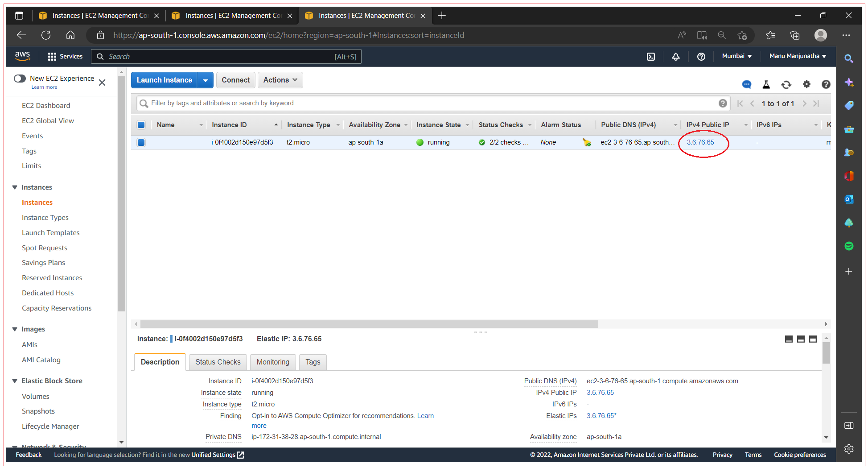The height and width of the screenshot is (468, 868).
Task: Open Instance State column filter arrow
Action: click(x=468, y=125)
